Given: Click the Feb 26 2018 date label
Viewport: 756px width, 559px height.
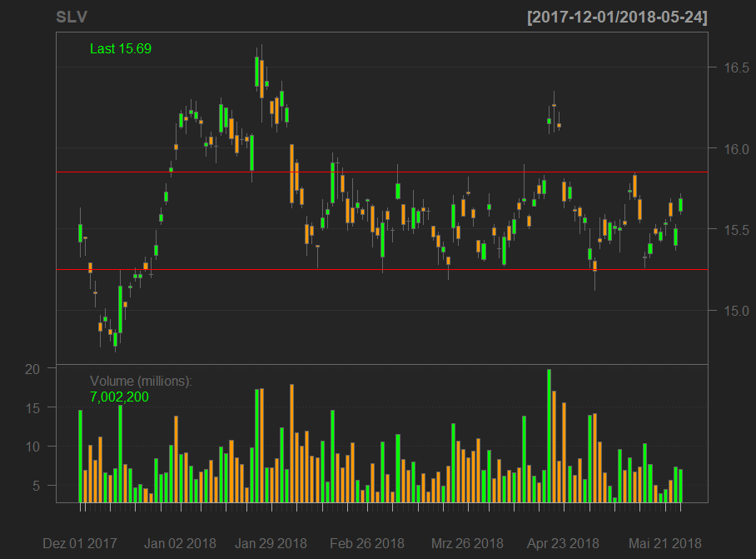Looking at the screenshot, I should pyautogui.click(x=367, y=543).
